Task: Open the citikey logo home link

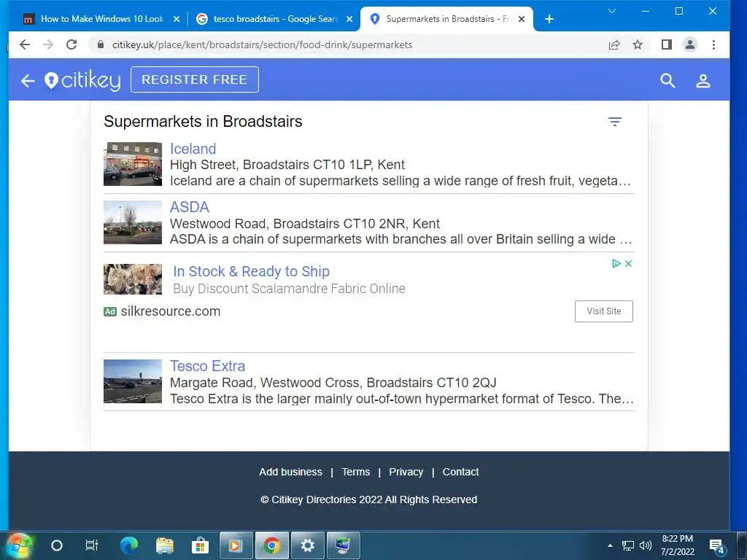Action: point(82,80)
